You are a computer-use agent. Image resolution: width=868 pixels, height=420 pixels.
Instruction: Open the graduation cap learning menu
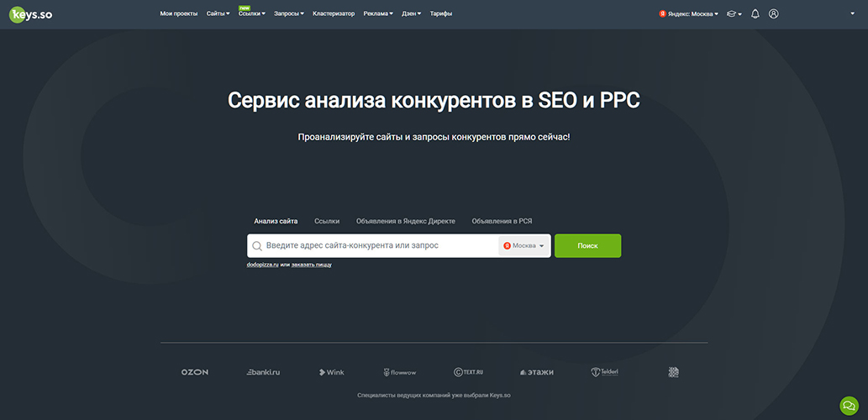point(734,13)
